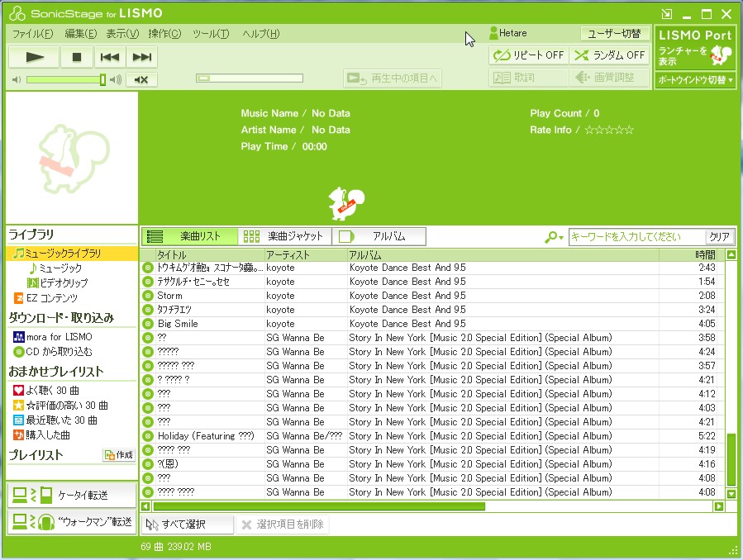Open mora for LISMO store
743x560 pixels.
click(53, 337)
